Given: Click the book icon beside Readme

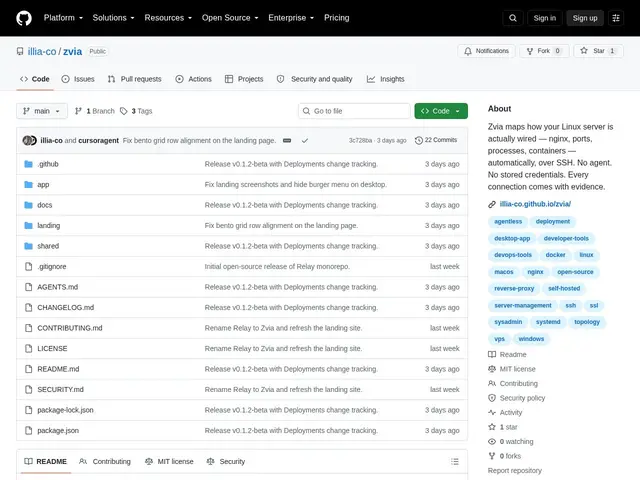Looking at the screenshot, I should [x=492, y=355].
